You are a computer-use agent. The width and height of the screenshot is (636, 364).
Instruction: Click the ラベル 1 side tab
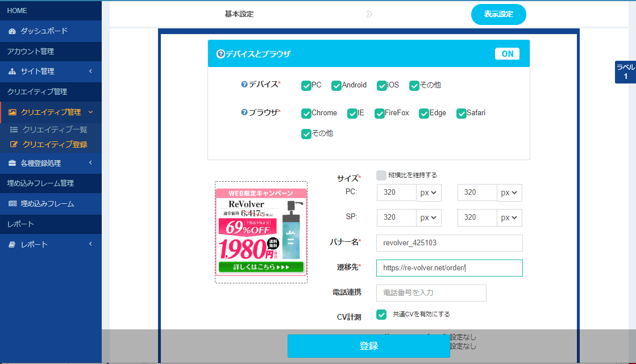coord(625,72)
